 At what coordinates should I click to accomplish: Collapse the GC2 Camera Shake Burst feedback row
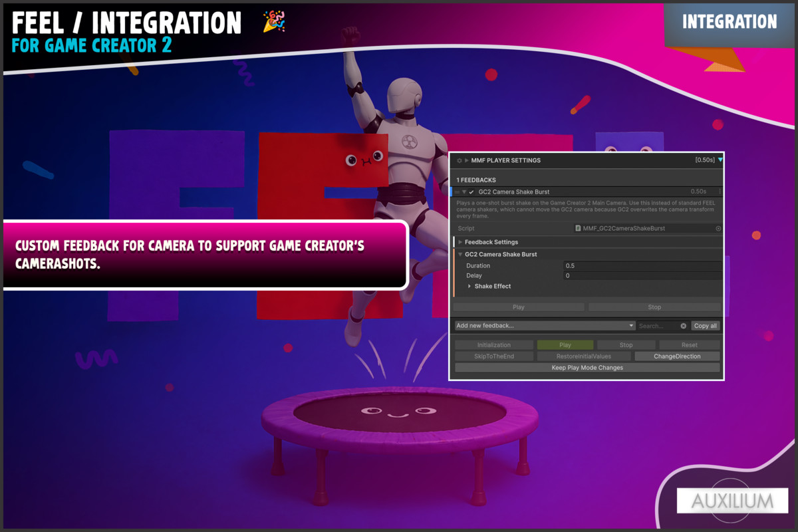coord(464,192)
